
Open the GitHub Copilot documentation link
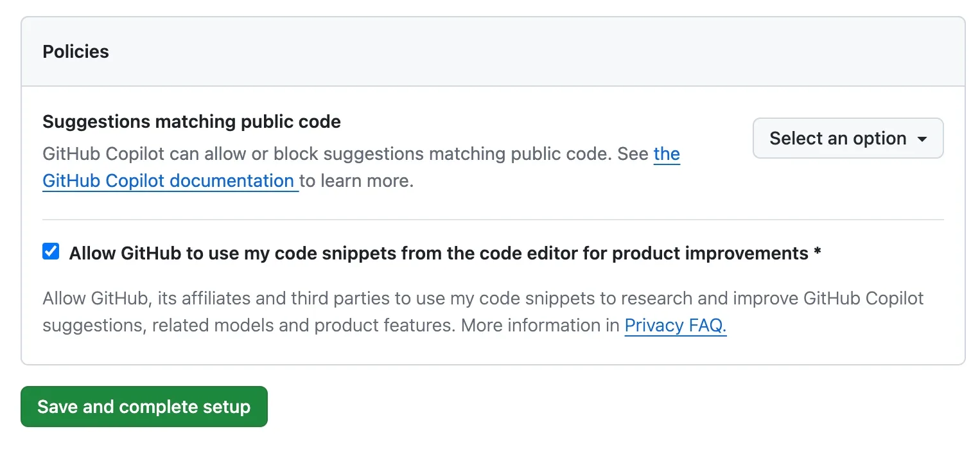168,181
